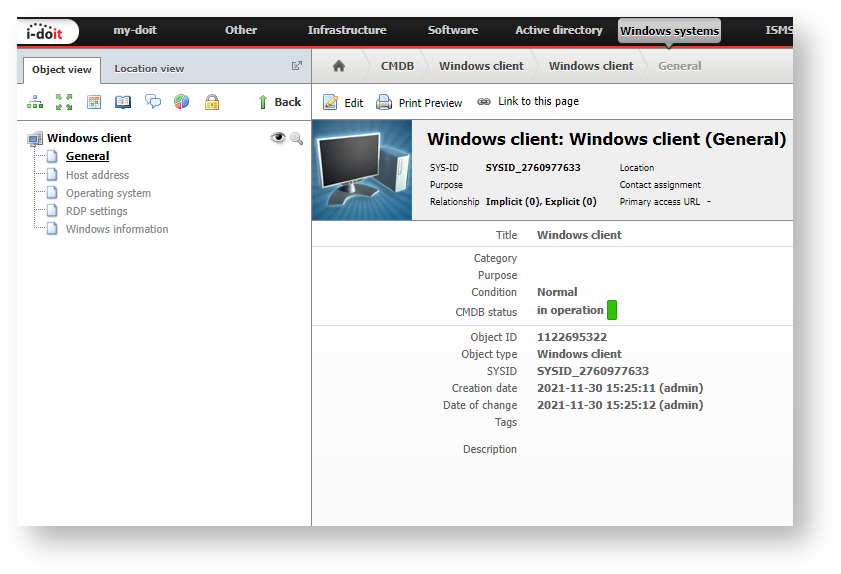
Task: Click the Windows client monitor image thumbnail
Action: [362, 170]
